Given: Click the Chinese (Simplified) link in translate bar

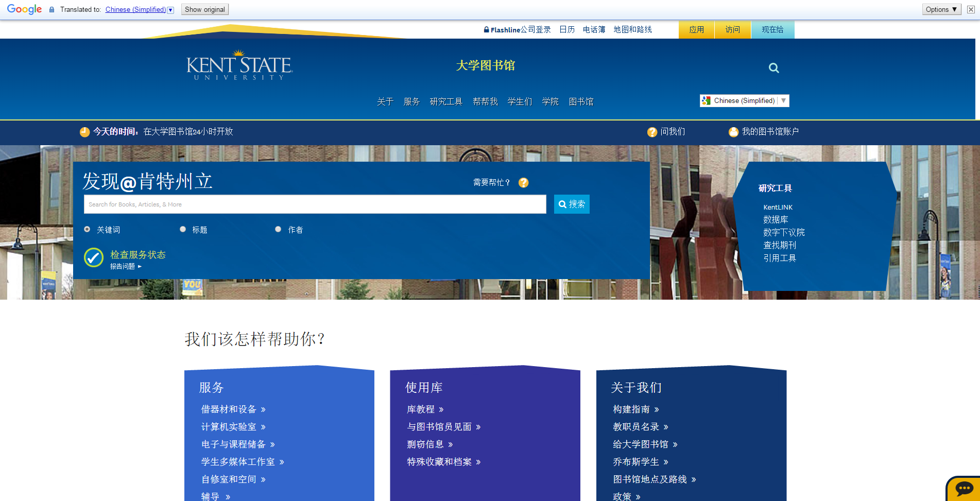Looking at the screenshot, I should (x=135, y=10).
